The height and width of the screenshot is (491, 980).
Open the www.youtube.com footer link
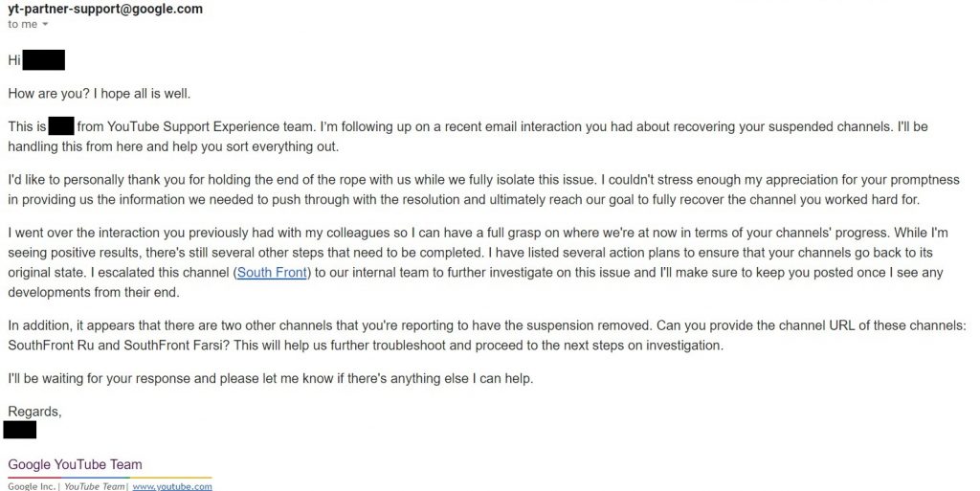[x=172, y=486]
